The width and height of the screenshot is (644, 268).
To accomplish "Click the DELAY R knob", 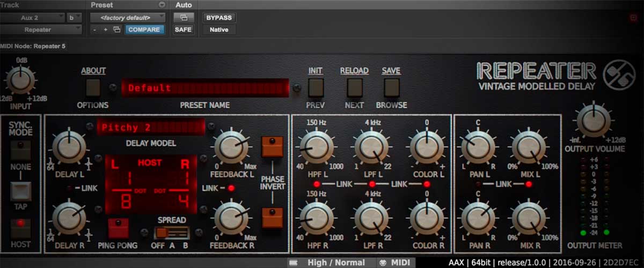I will point(69,219).
